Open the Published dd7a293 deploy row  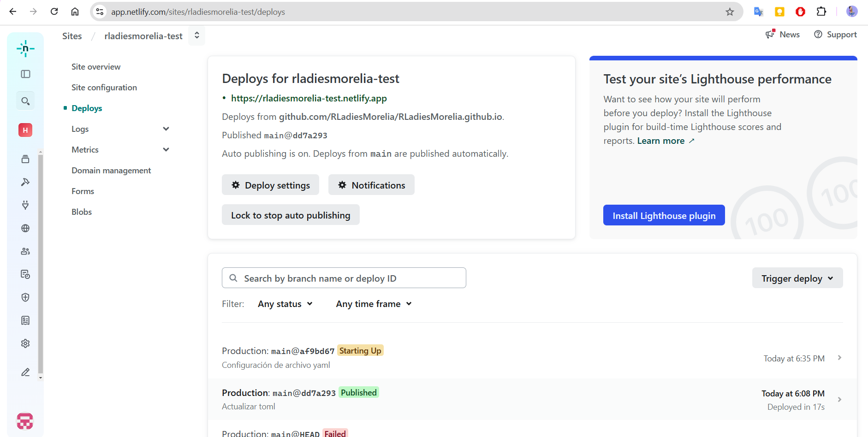click(532, 400)
